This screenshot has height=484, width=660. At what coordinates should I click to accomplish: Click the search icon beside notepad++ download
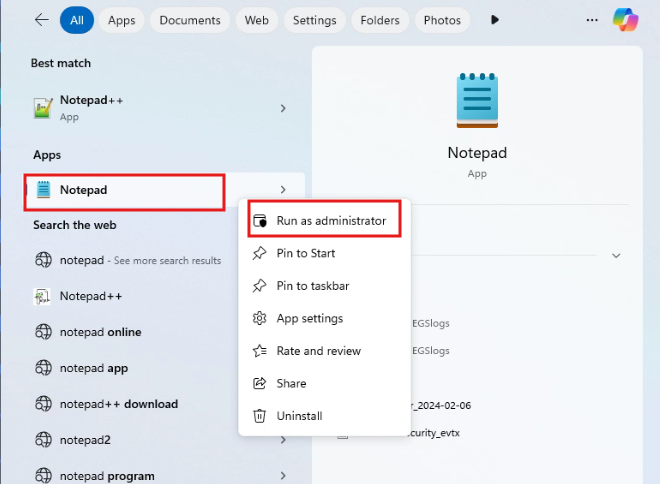[43, 404]
